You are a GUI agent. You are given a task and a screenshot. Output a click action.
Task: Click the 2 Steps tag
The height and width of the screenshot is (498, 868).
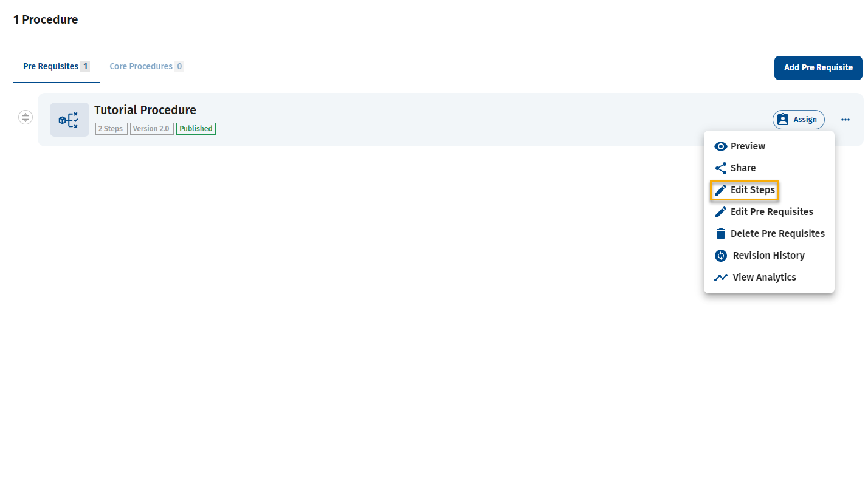point(111,129)
